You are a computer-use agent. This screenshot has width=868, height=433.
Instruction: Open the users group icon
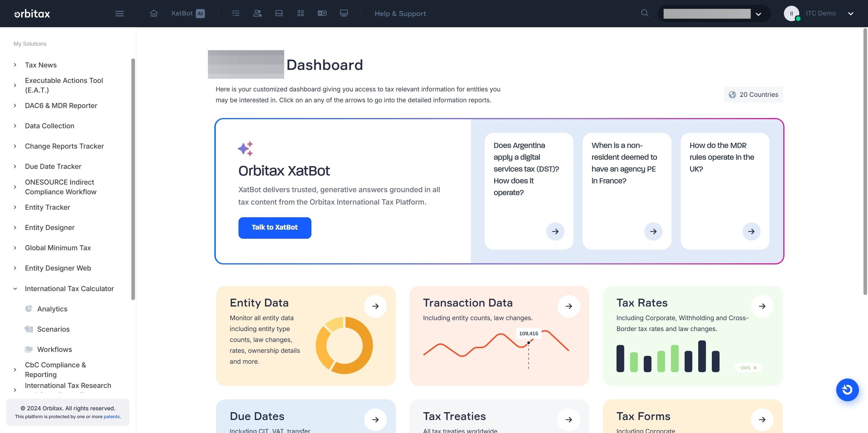click(258, 13)
